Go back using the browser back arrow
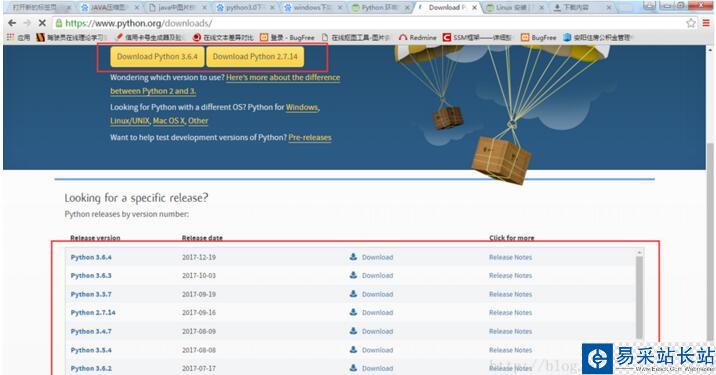716x375 pixels. click(12, 23)
